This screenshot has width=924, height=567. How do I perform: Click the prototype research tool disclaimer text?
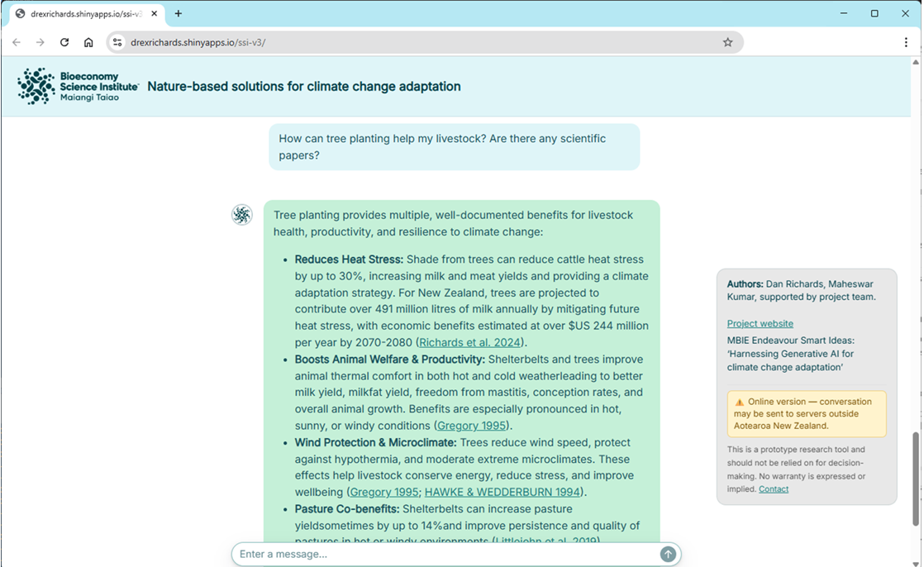796,469
